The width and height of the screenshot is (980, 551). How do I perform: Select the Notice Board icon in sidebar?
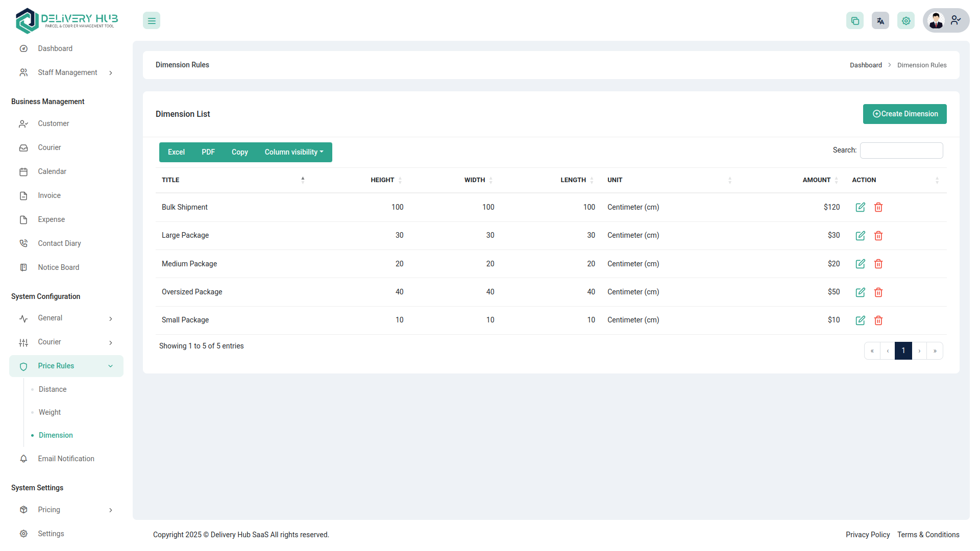[23, 267]
